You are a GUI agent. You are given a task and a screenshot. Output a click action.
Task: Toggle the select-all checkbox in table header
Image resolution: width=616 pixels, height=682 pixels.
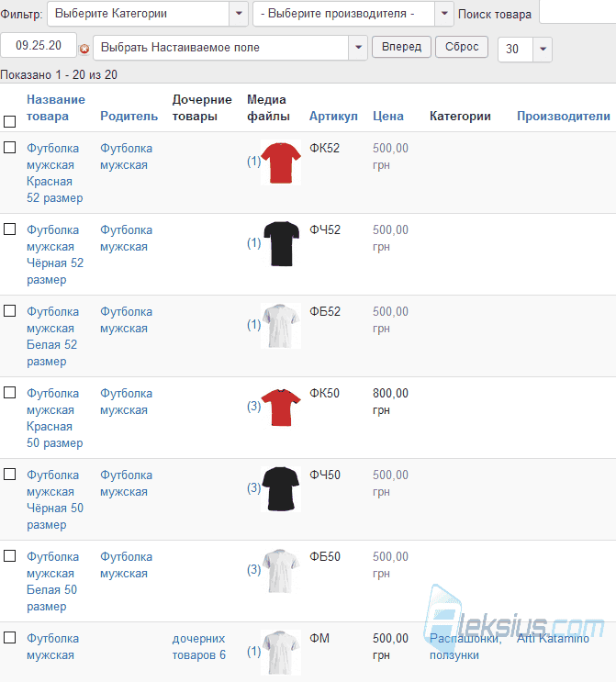pyautogui.click(x=9, y=121)
